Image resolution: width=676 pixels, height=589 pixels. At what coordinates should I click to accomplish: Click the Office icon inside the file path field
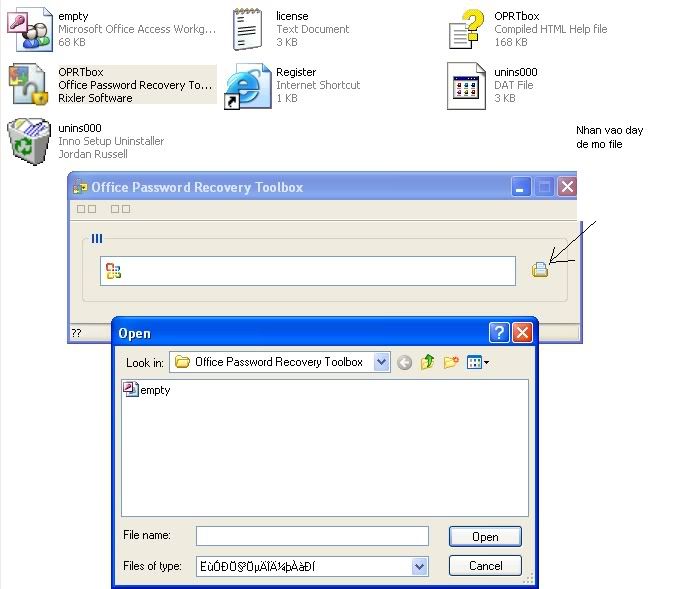click(113, 271)
